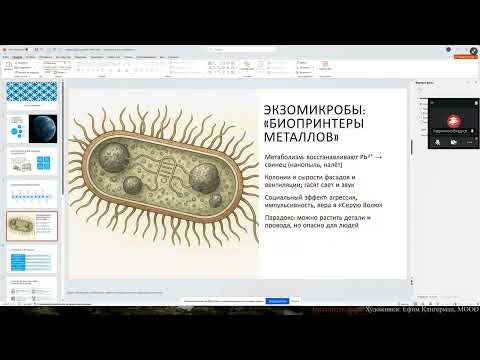Screen dimensions: 480x360
Task: Click the top-right icon of the call overlay
Action: (x=476, y=103)
